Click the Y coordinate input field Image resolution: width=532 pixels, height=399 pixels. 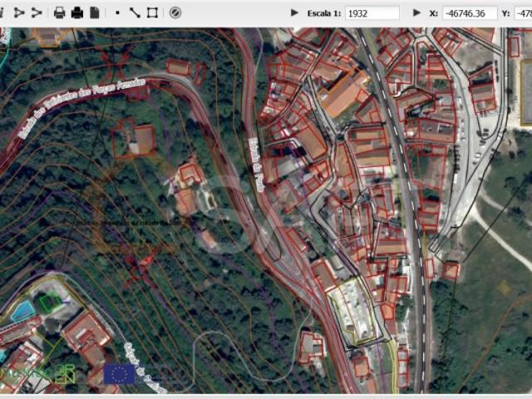pos(523,13)
